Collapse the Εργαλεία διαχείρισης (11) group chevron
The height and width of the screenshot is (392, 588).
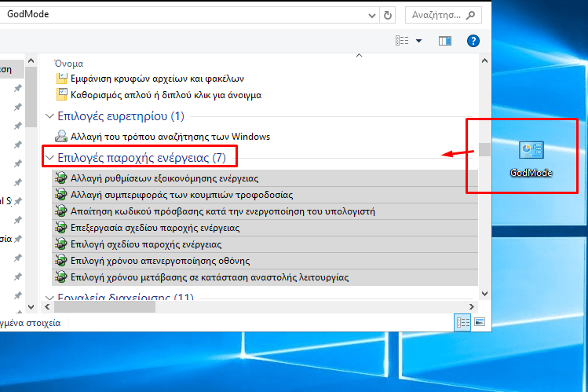click(49, 298)
